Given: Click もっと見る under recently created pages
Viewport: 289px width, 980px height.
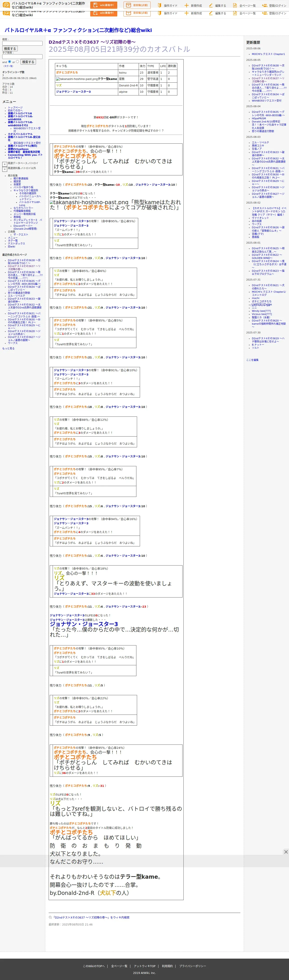Looking at the screenshot, I should [8, 349].
